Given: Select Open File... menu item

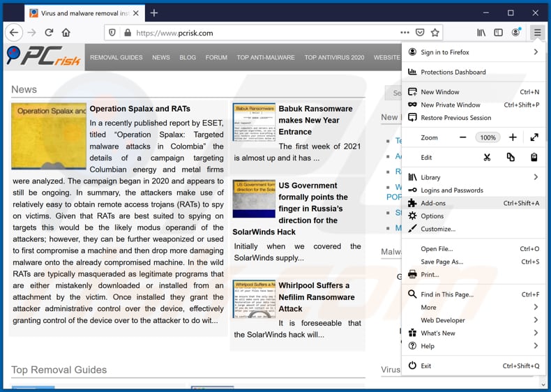Looking at the screenshot, I should tap(473, 249).
